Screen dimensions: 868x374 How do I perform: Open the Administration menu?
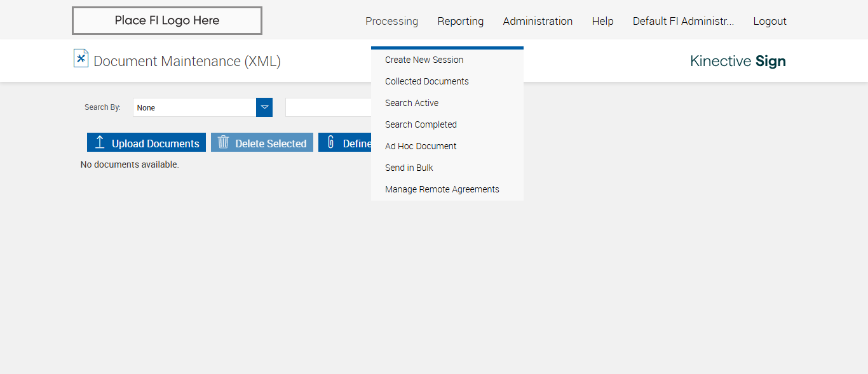pyautogui.click(x=538, y=21)
